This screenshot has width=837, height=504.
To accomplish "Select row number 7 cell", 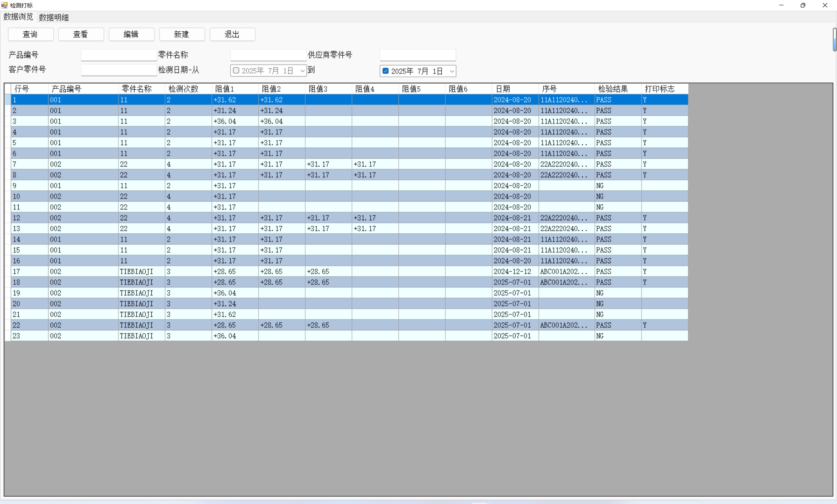I will coord(30,164).
